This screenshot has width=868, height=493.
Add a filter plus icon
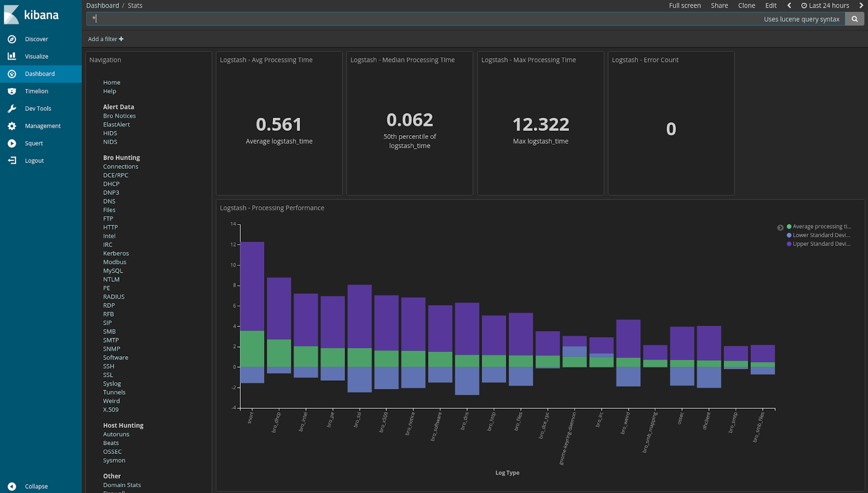[x=121, y=39]
